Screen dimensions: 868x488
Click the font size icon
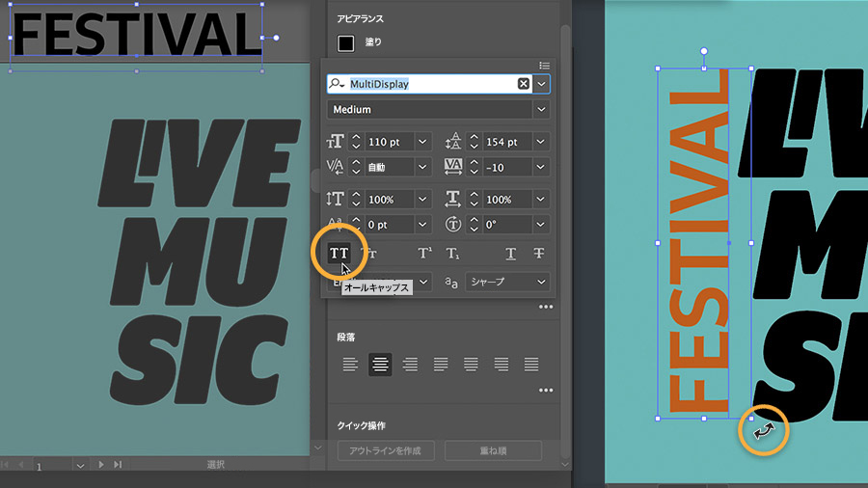tap(335, 142)
